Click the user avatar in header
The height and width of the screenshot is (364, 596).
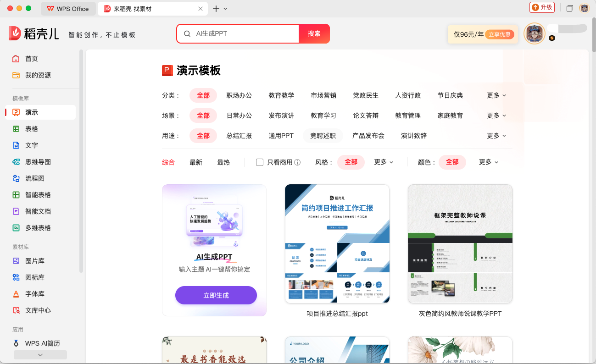535,33
